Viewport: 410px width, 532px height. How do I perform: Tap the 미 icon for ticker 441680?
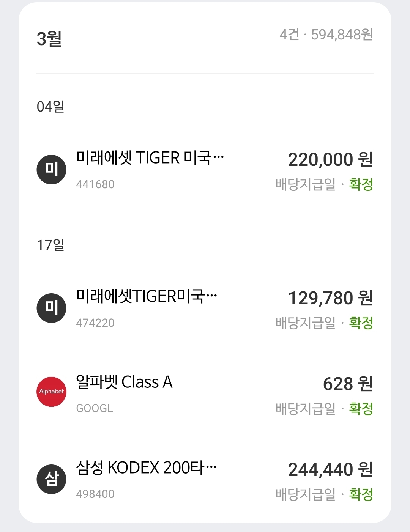point(51,170)
